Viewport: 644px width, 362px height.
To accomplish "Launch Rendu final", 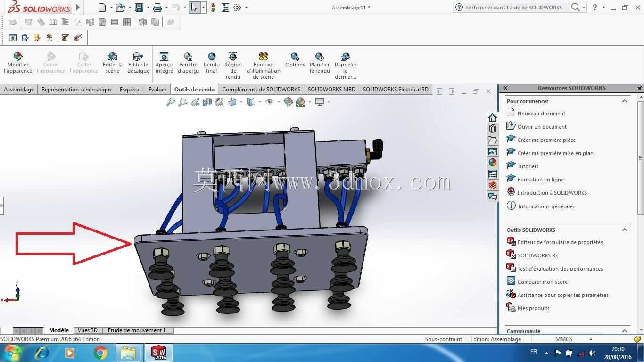I will pyautogui.click(x=212, y=63).
